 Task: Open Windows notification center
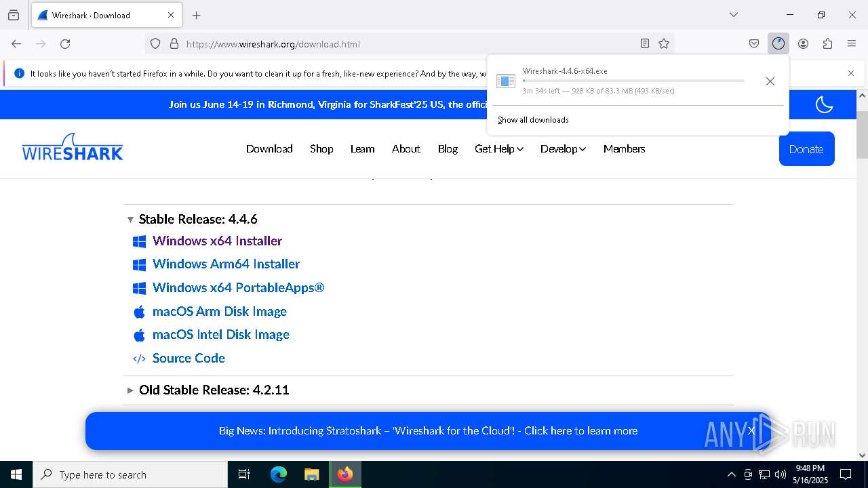(x=846, y=474)
